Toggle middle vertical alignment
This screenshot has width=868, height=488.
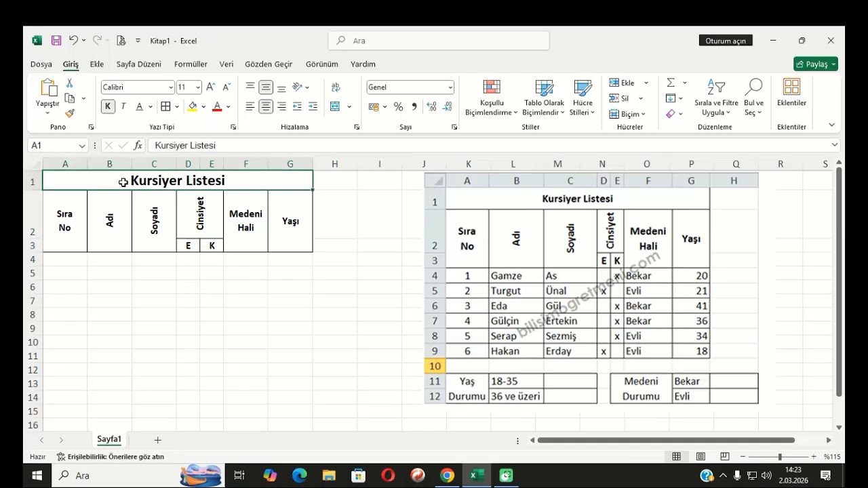pyautogui.click(x=266, y=87)
